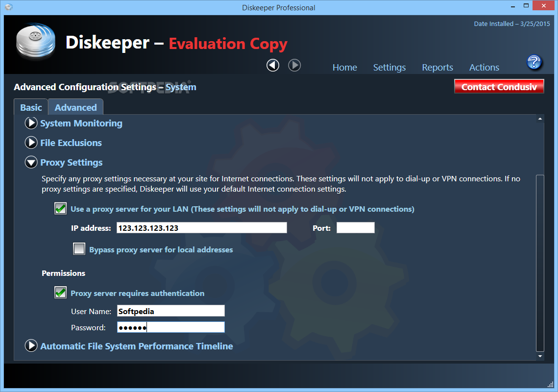
Task: Uncheck Use a proxy server for your LAN
Action: point(60,209)
